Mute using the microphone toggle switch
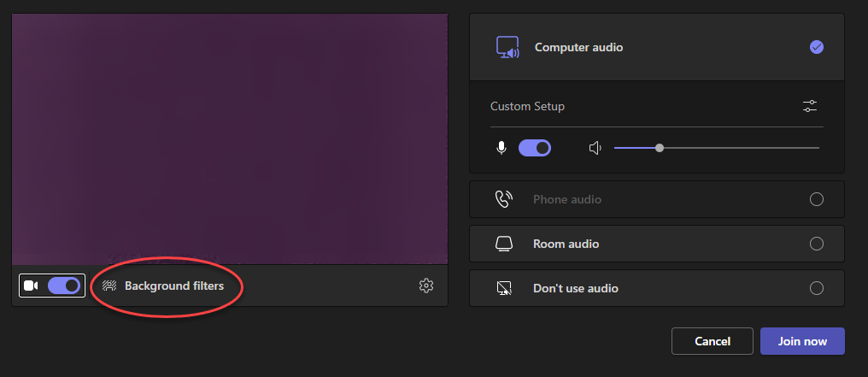The image size is (868, 377). pos(535,148)
